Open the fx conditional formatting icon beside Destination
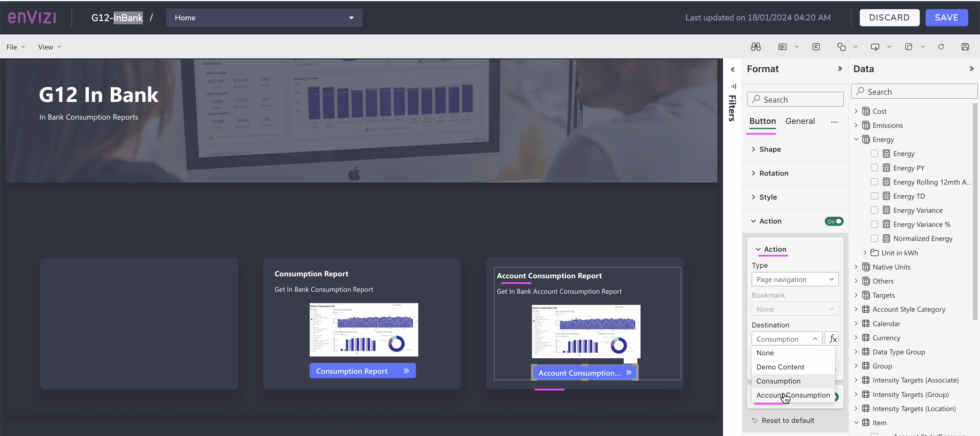Screen dimensions: 980x436 (x=832, y=339)
